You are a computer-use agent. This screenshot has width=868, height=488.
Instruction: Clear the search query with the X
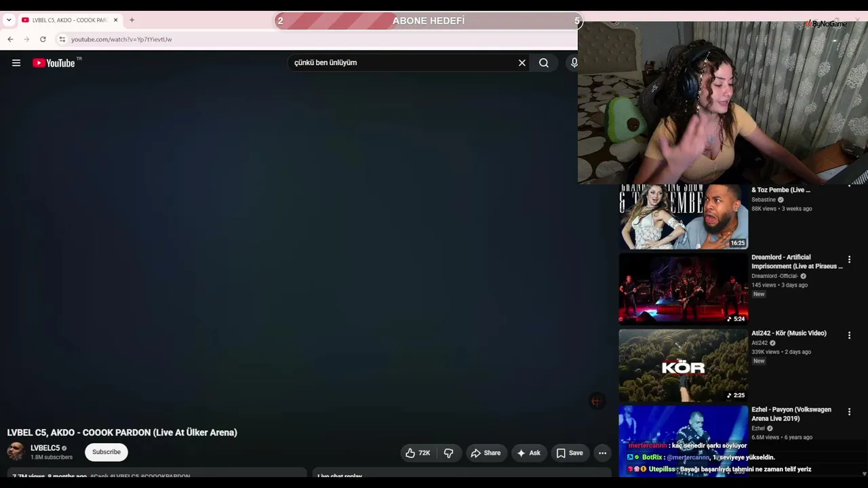tap(522, 63)
